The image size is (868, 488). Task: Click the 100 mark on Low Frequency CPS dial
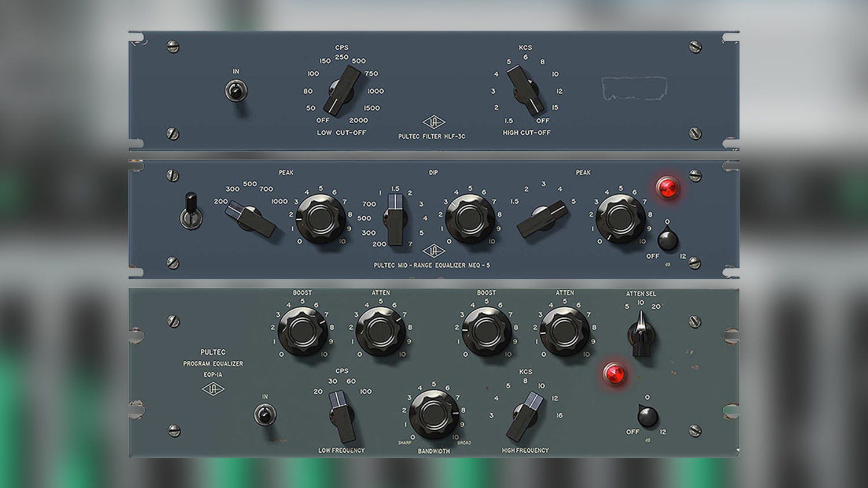point(366,391)
